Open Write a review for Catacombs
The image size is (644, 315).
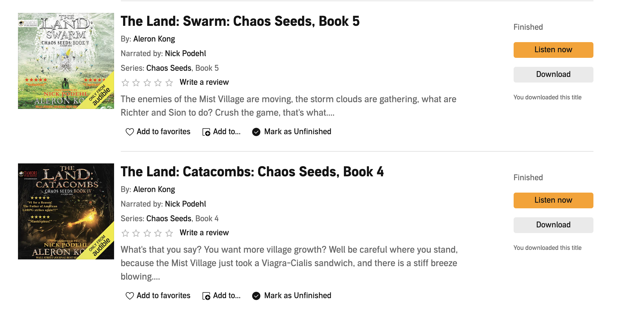coord(204,233)
